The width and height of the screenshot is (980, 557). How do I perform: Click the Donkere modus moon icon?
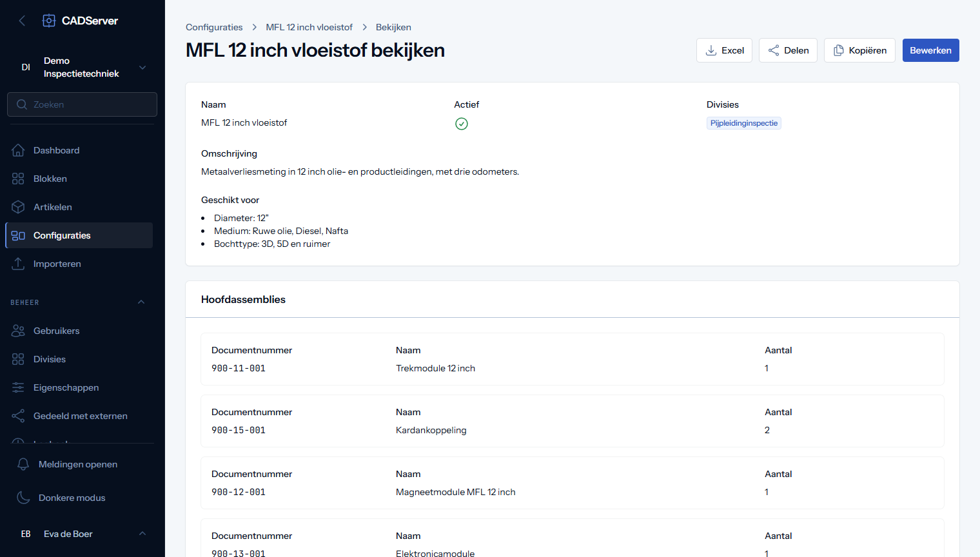point(23,498)
